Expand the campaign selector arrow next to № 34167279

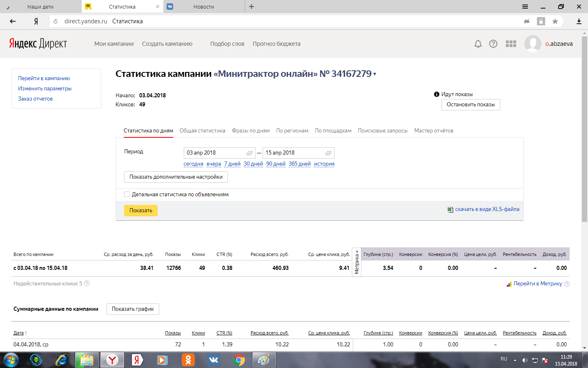374,74
